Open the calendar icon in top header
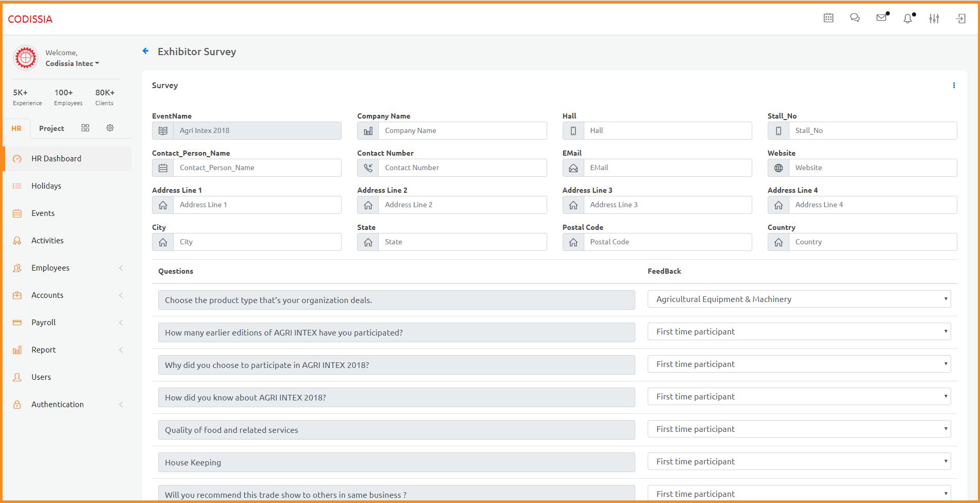 point(828,18)
